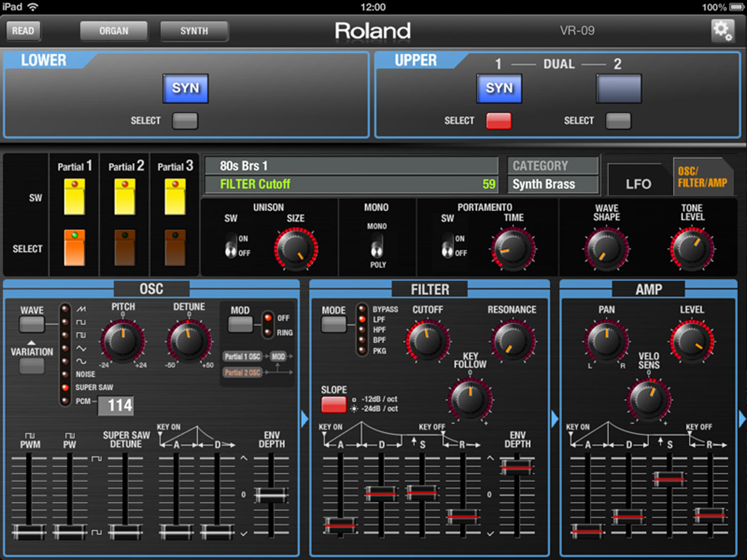The width and height of the screenshot is (747, 560).
Task: Toggle the Partial 2 SW switch
Action: pyautogui.click(x=125, y=197)
